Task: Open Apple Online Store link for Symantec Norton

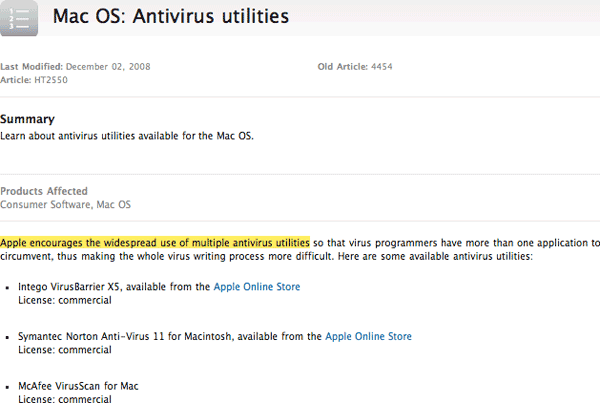Action: tap(368, 336)
